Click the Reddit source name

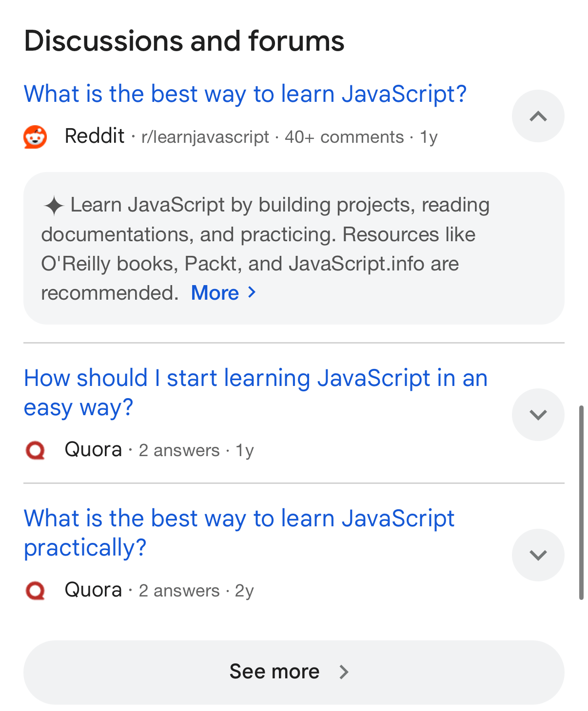pyautogui.click(x=95, y=136)
